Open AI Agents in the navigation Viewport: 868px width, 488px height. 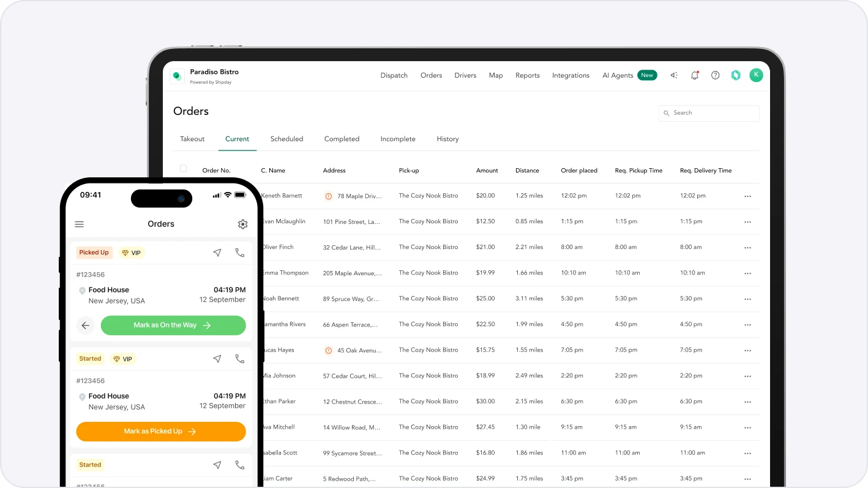coord(618,75)
